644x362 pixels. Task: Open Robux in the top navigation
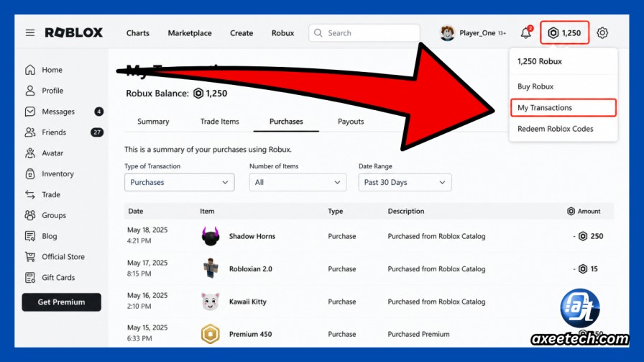(282, 33)
